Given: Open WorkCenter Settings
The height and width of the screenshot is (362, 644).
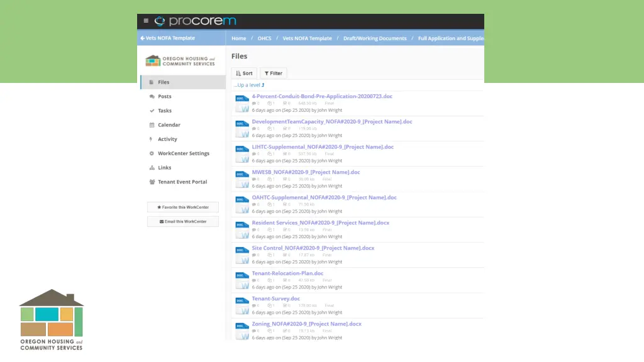Looking at the screenshot, I should click(x=183, y=153).
